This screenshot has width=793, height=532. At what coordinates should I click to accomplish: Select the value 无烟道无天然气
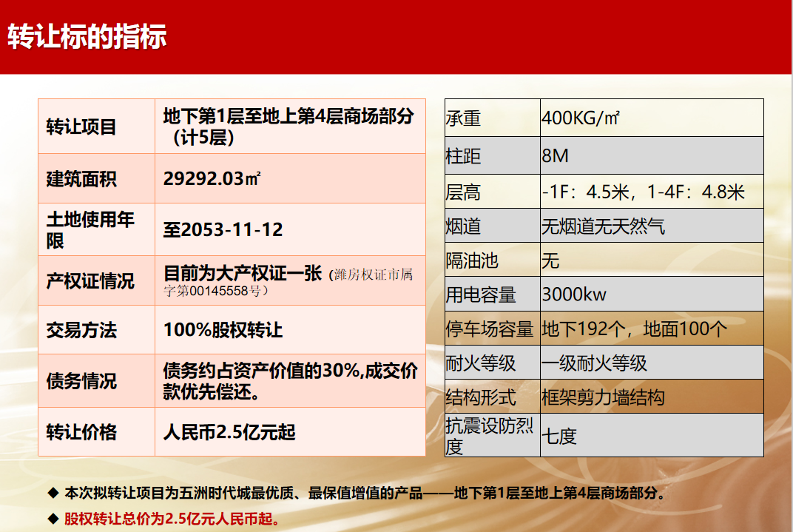point(603,226)
